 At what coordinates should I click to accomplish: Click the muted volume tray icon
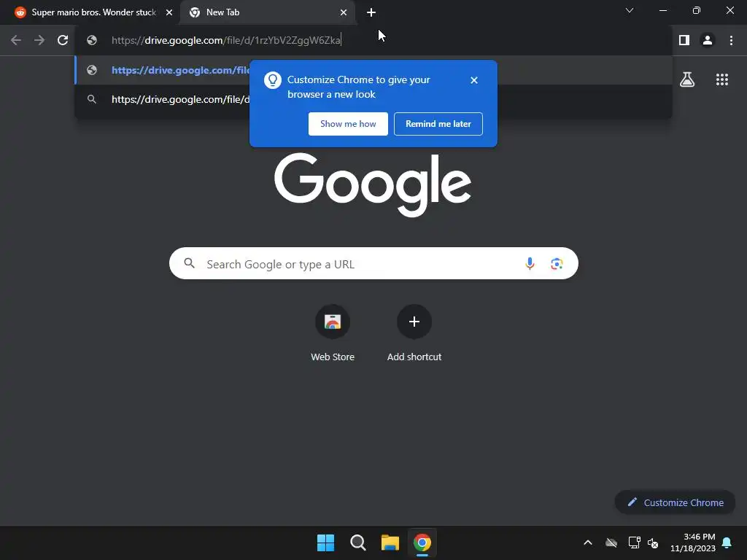click(x=653, y=542)
